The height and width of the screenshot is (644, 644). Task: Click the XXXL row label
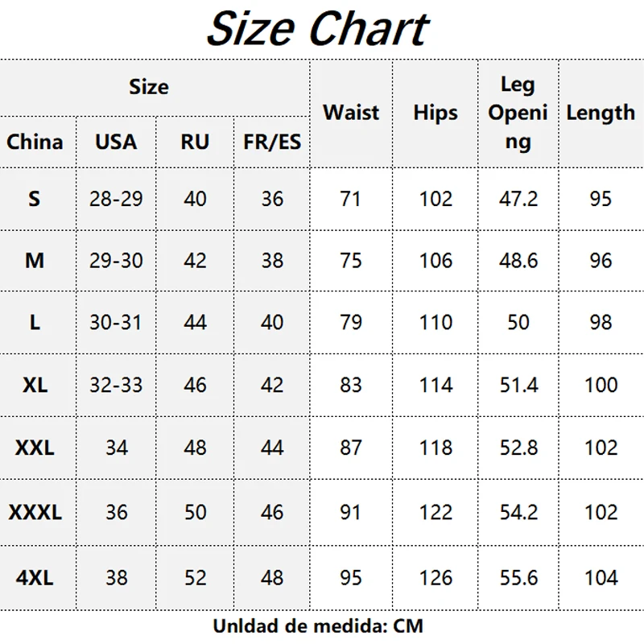[x=35, y=512]
